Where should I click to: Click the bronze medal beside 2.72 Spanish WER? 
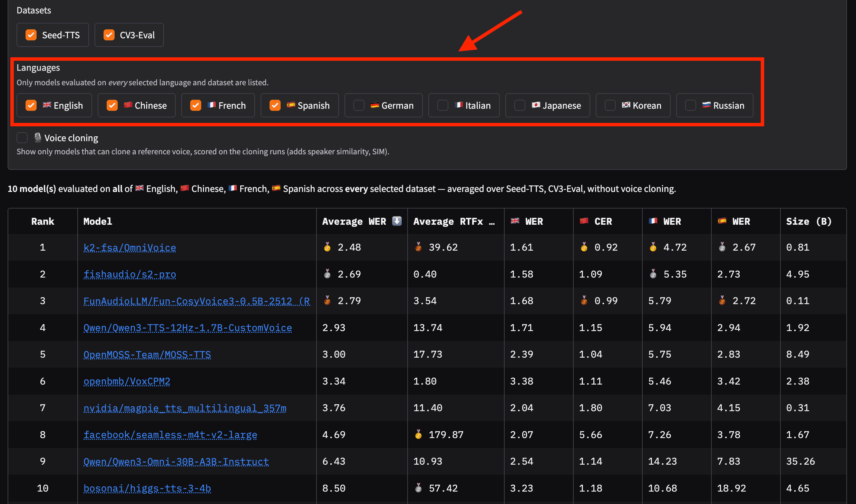722,300
